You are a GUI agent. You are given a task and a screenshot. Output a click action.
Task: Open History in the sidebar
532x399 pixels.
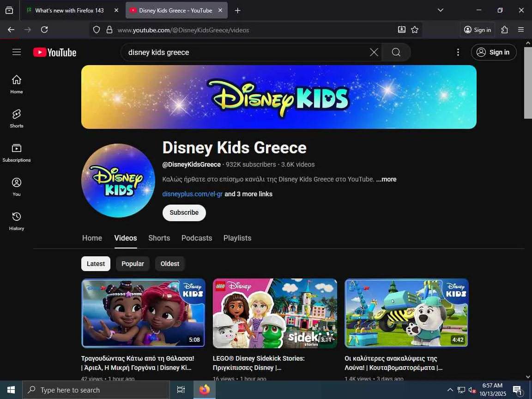pyautogui.click(x=17, y=221)
